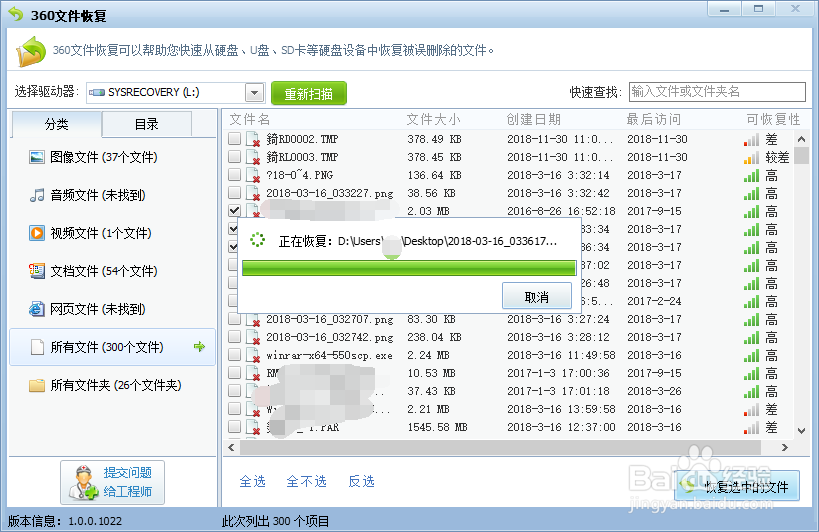The height and width of the screenshot is (532, 819).
Task: Check the box for the 1545.58 MB file
Action: point(235,427)
